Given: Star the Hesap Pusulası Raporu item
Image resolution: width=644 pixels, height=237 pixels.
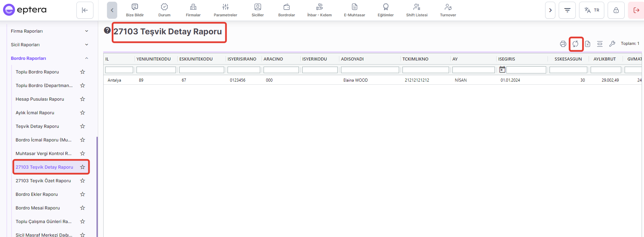Looking at the screenshot, I should (x=83, y=99).
